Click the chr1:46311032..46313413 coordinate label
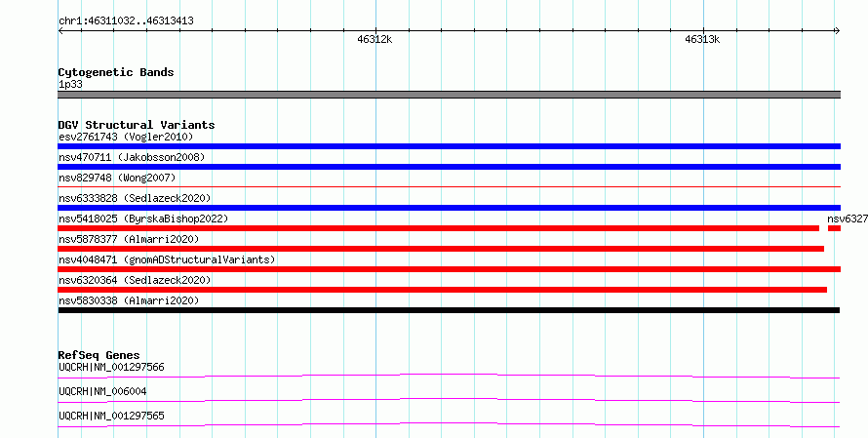The image size is (868, 438). click(126, 21)
